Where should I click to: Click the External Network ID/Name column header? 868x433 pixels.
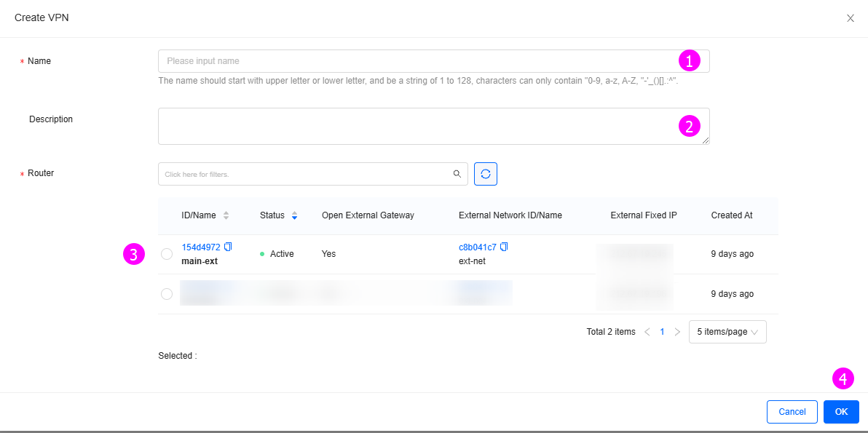(x=510, y=215)
